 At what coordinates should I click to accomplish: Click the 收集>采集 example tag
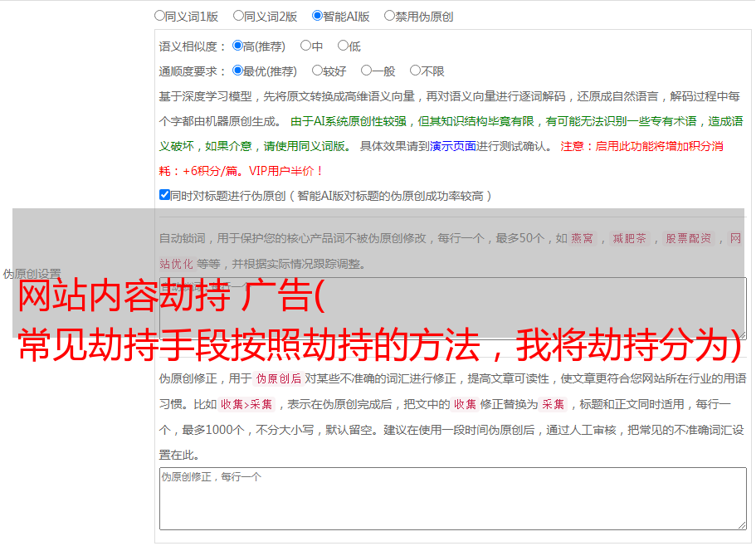pyautogui.click(x=246, y=404)
